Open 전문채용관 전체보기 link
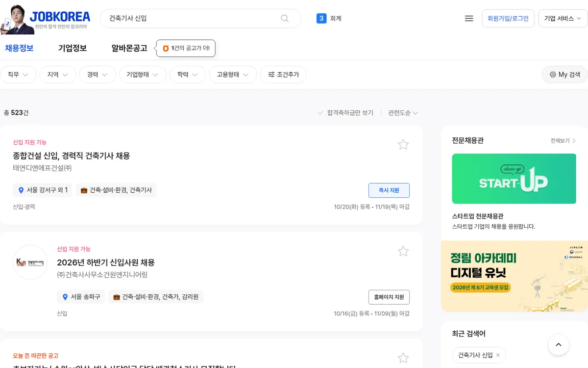 point(563,141)
